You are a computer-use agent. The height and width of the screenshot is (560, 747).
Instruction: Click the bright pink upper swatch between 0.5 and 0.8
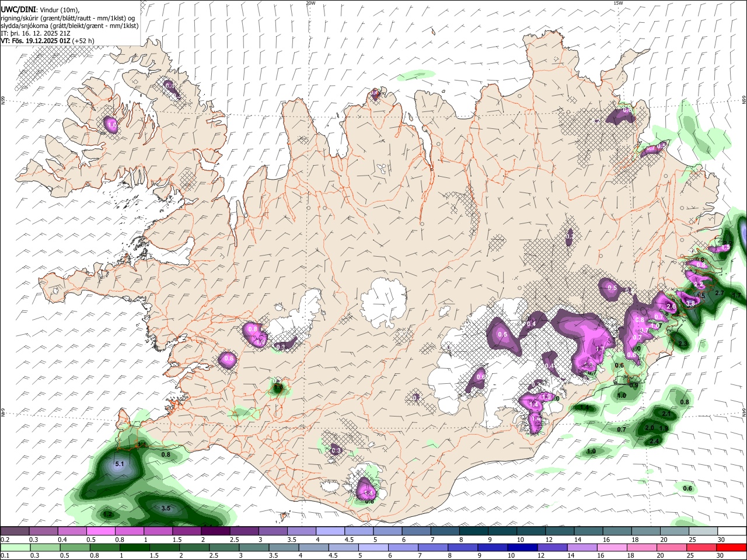pos(100,531)
